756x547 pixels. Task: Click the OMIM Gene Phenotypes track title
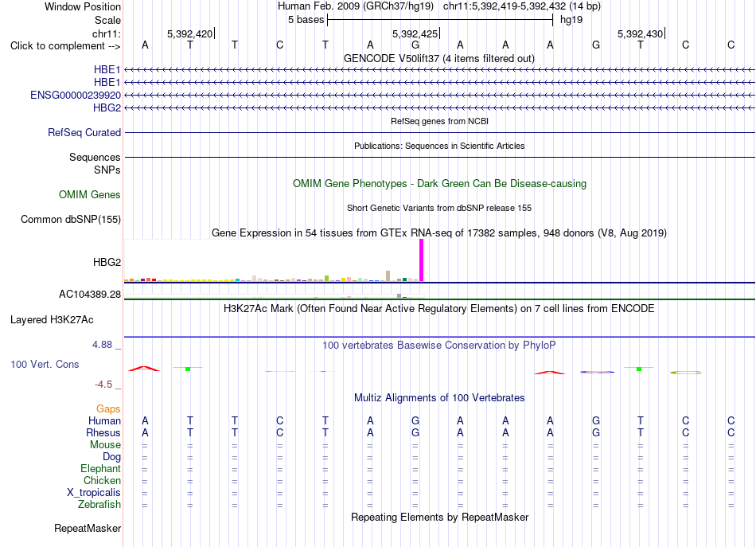coord(440,183)
